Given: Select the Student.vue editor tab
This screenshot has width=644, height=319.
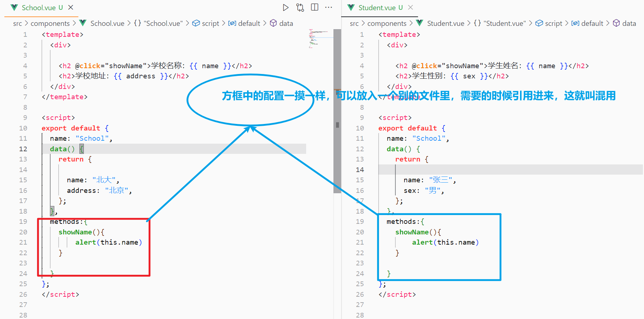Looking at the screenshot, I should (379, 8).
